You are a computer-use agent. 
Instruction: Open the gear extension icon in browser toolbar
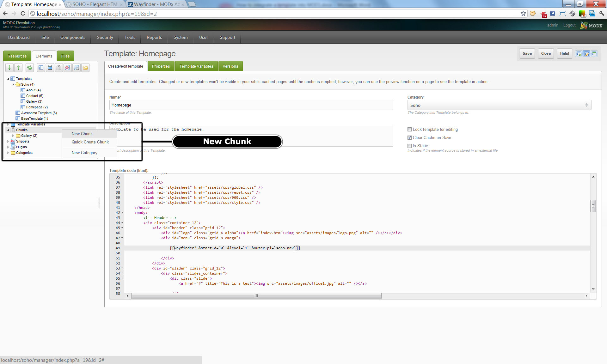click(572, 13)
